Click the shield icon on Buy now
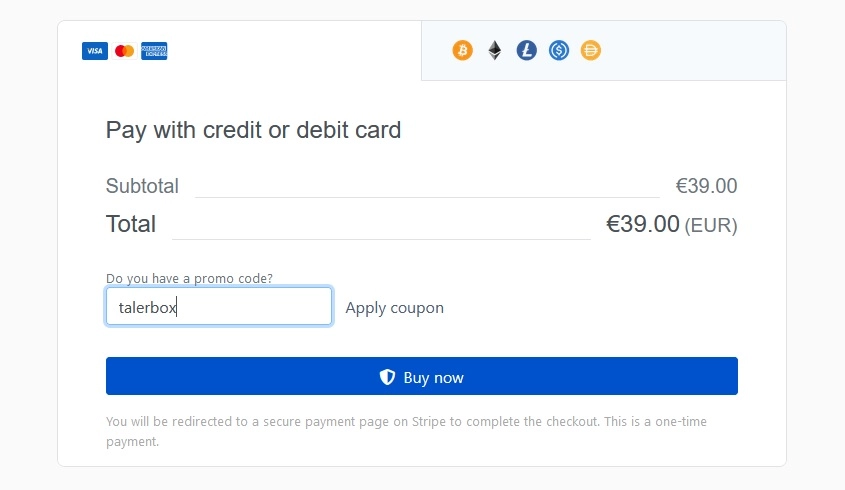The width and height of the screenshot is (845, 490). [387, 377]
